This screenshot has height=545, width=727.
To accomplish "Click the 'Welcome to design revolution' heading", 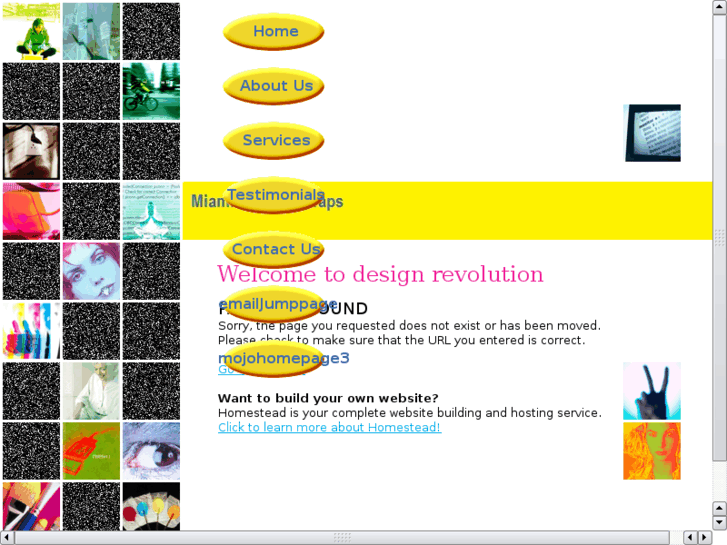I will pyautogui.click(x=380, y=274).
